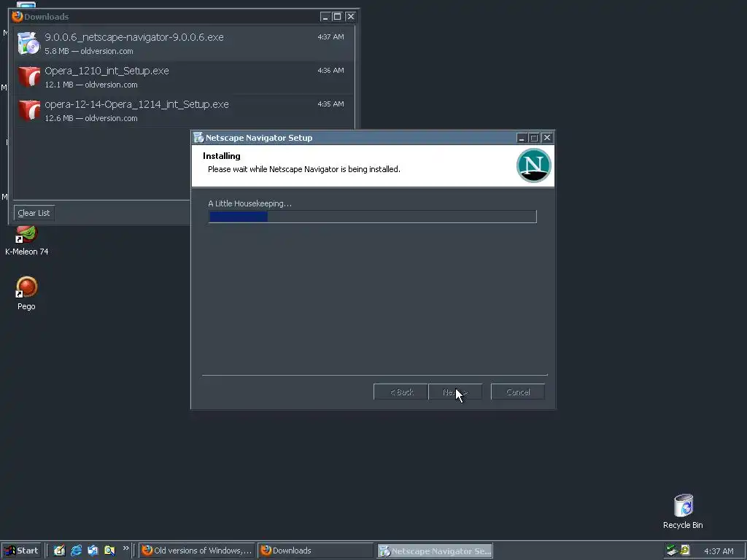Click the Netscape Navigator Setup taskbar button
The image size is (747, 560).
(435, 551)
